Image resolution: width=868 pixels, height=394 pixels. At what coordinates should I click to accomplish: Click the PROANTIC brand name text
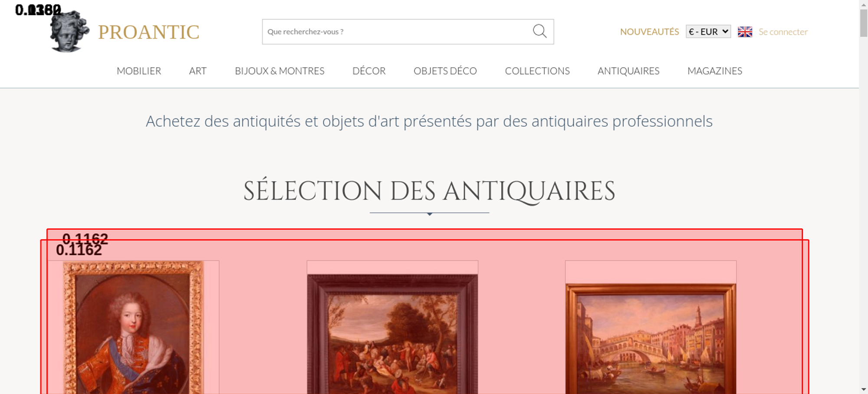pos(149,32)
